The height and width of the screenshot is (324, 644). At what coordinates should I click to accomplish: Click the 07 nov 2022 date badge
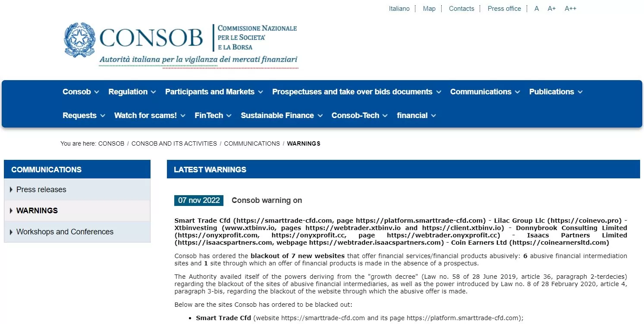pos(199,200)
